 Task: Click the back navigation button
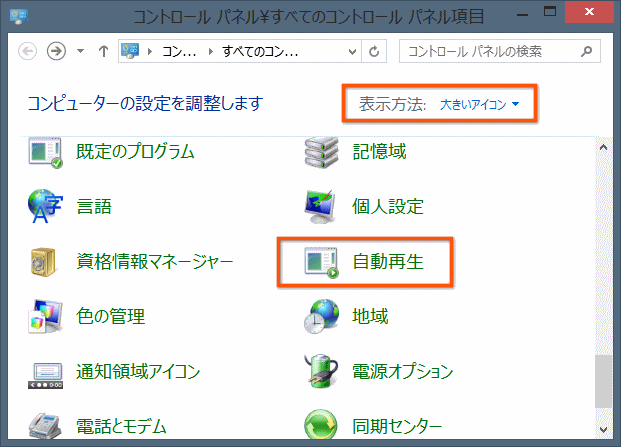pos(27,51)
